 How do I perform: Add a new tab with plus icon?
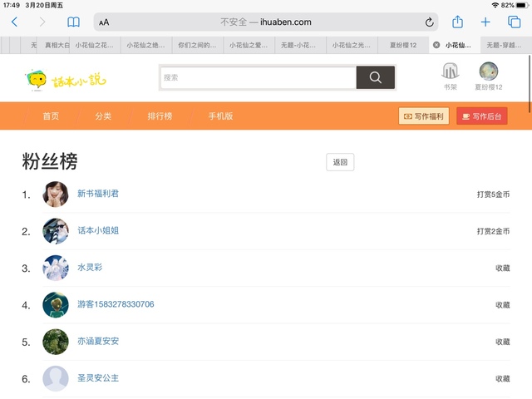(486, 22)
